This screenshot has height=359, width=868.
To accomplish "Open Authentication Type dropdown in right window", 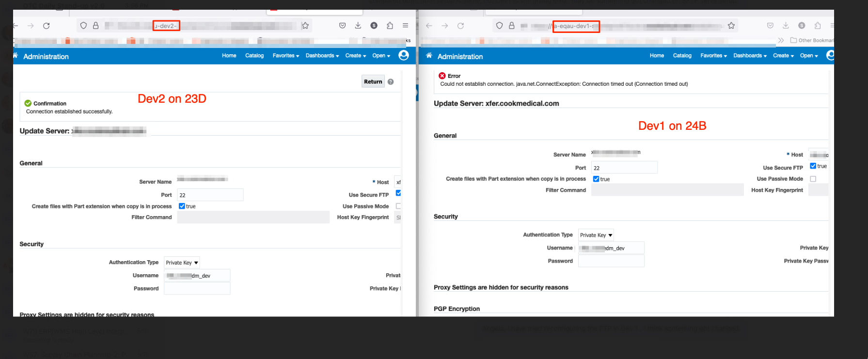I will coord(596,235).
